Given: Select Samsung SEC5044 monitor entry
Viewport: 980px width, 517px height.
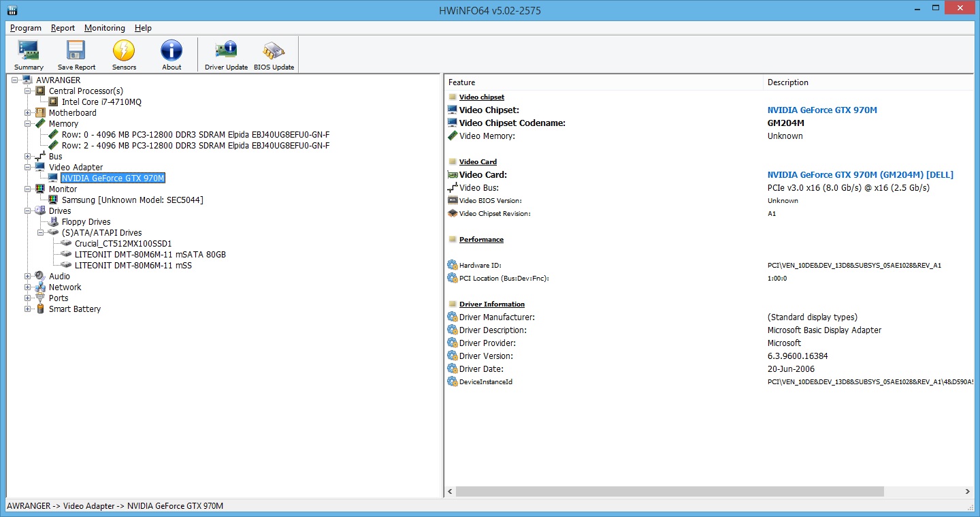Looking at the screenshot, I should pos(132,200).
